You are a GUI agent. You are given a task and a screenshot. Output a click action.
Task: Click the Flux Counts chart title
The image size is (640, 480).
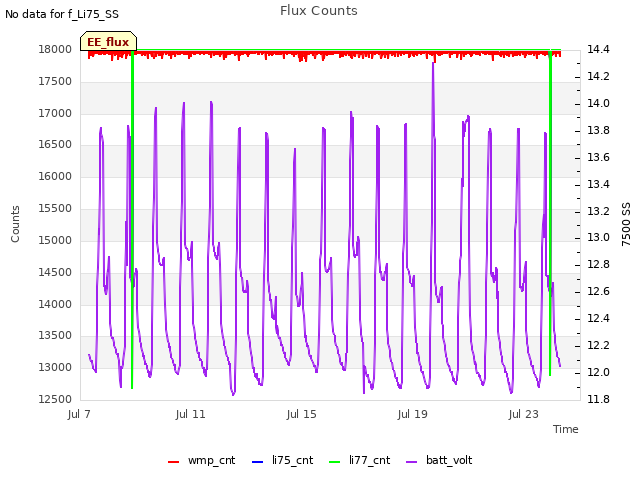pyautogui.click(x=319, y=11)
